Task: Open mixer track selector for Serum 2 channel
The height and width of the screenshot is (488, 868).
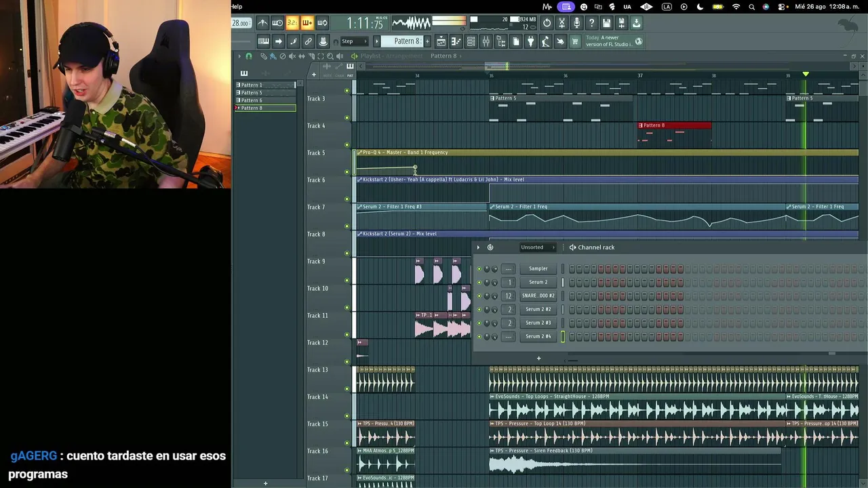Action: tap(509, 283)
